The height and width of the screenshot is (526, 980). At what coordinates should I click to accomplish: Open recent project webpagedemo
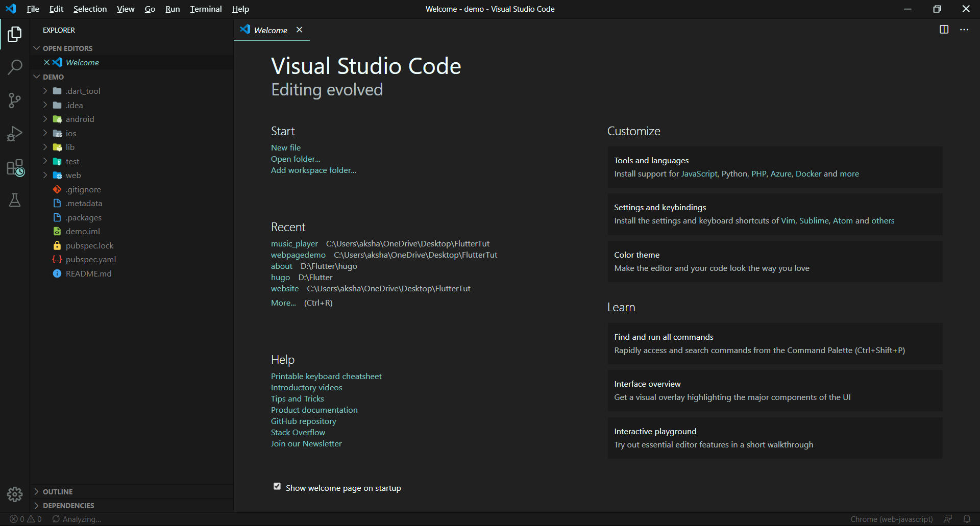[298, 255]
